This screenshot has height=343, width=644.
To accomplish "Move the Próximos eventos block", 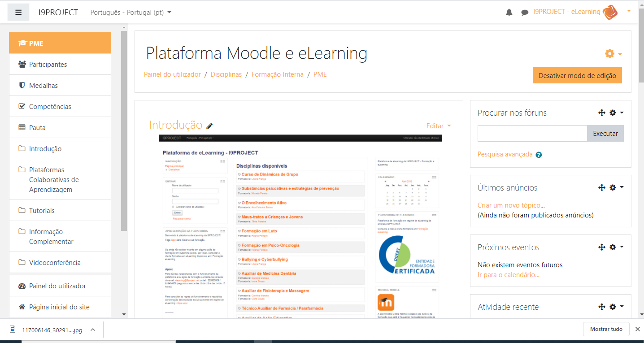I will 602,247.
